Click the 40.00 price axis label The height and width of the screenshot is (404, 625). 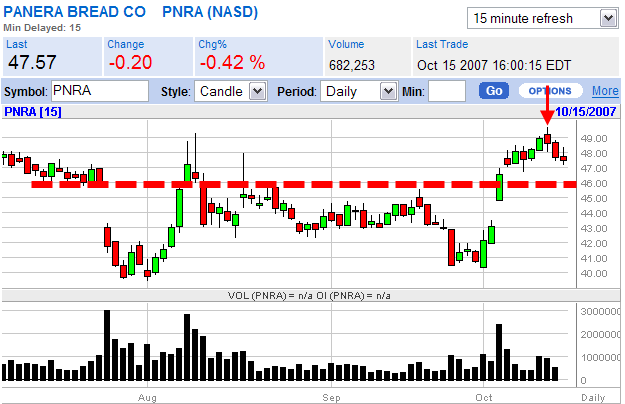pyautogui.click(x=594, y=274)
